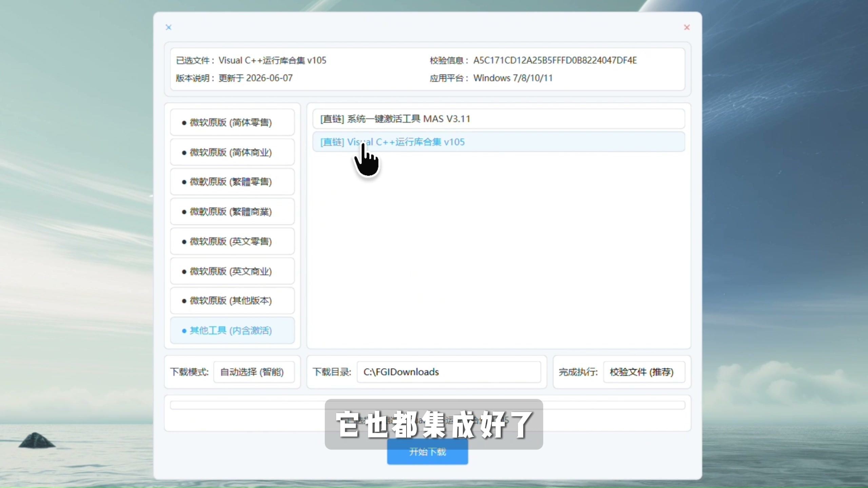Select 微軟原版 (繁體零售) category
Screen dimensions: 868x488
pos(232,182)
